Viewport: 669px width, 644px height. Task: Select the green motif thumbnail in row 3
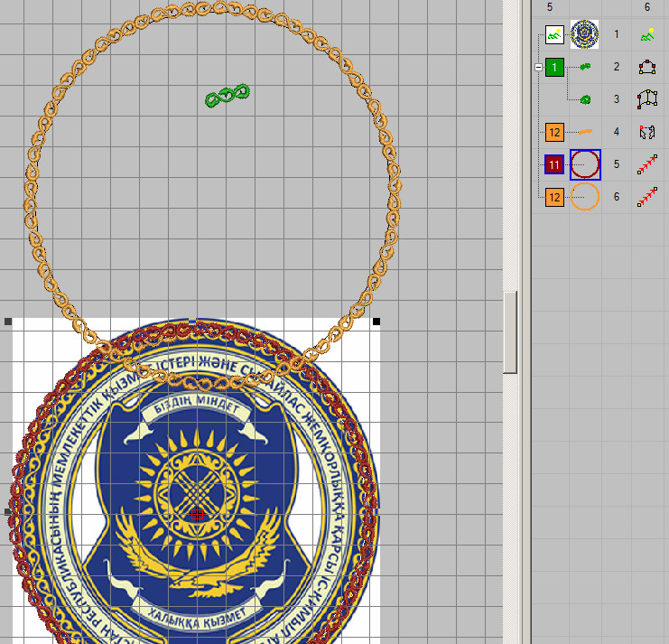[x=585, y=100]
